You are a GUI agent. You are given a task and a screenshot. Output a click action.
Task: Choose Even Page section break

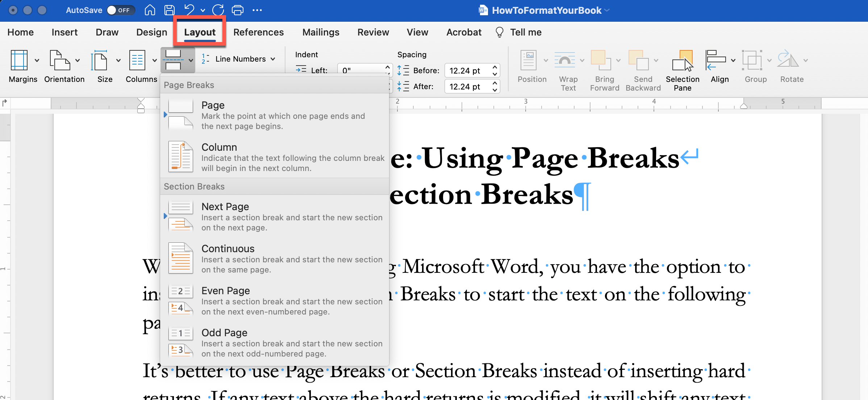(275, 301)
